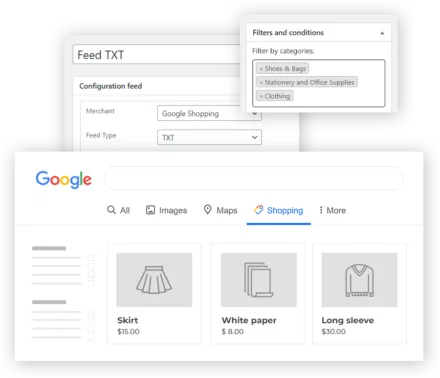Click the map pin icon beside Maps
440x378 pixels.
207,210
